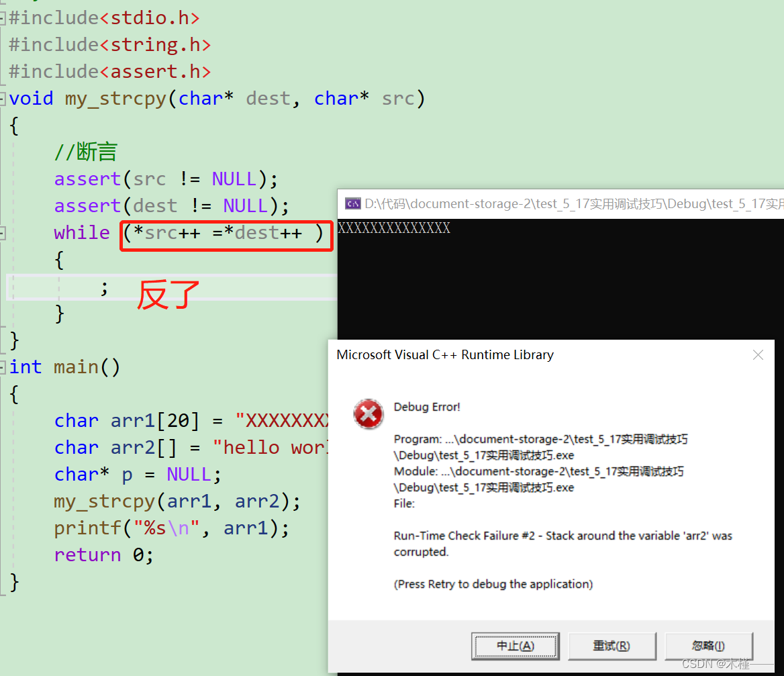Click the 'File:' label in dialog
The width and height of the screenshot is (784, 676).
coord(404,504)
